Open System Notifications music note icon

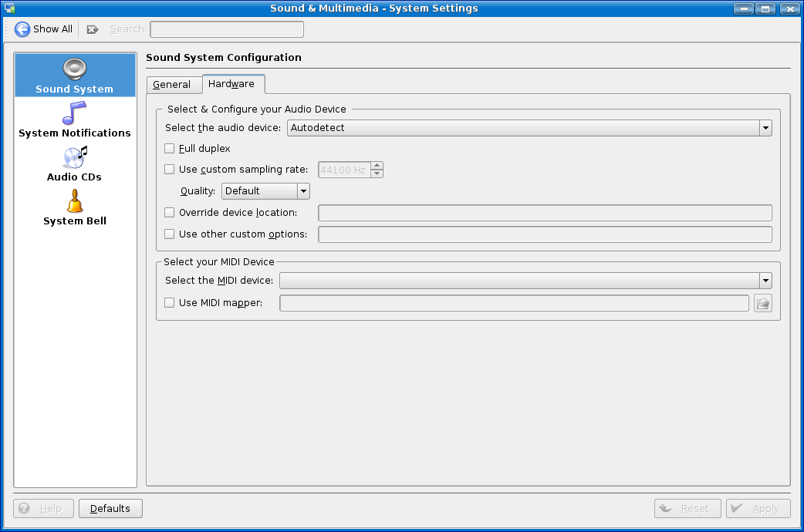click(74, 113)
